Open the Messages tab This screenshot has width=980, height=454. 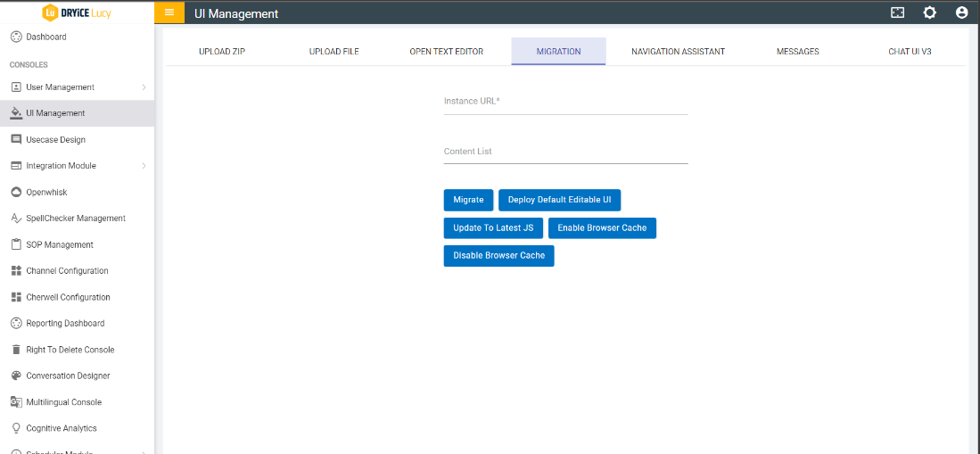797,51
